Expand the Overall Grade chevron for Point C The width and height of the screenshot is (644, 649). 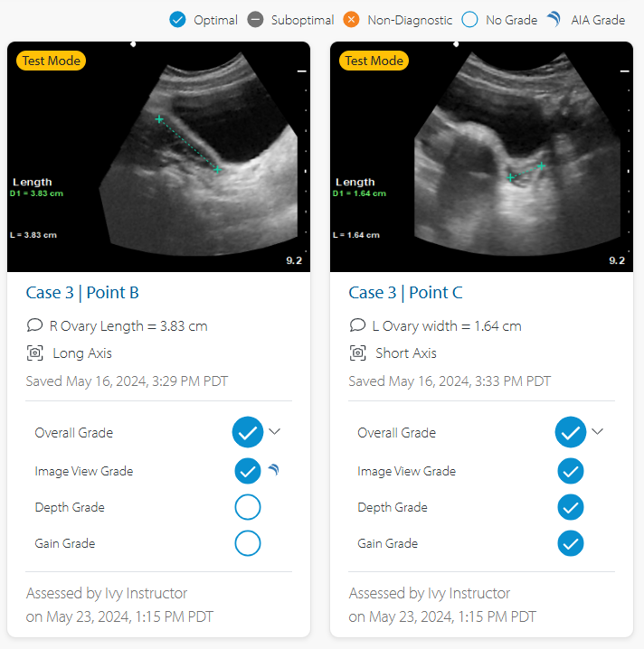598,432
